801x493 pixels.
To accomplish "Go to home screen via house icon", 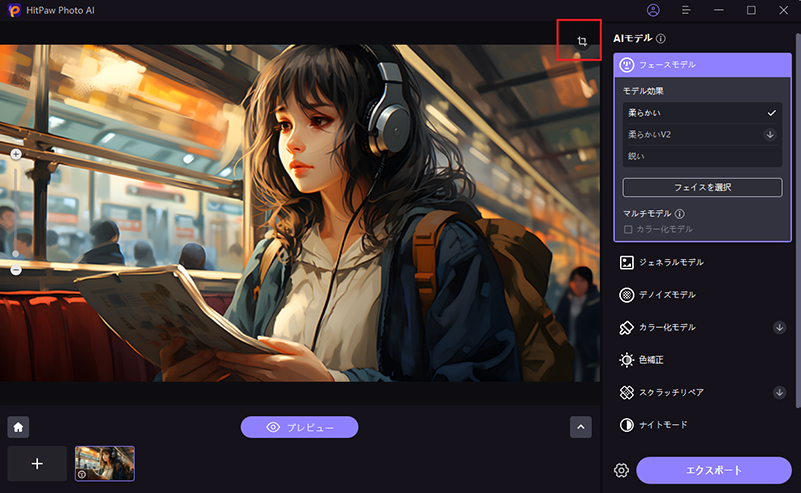I will (x=18, y=427).
